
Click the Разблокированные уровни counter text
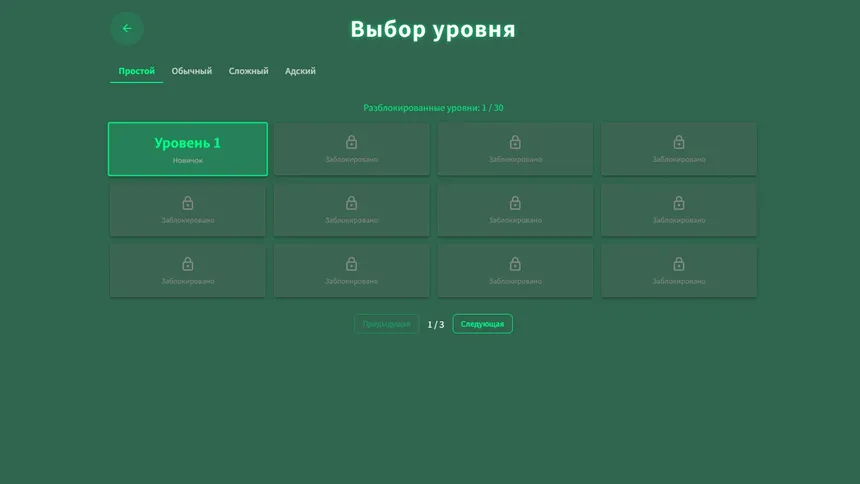pos(433,107)
